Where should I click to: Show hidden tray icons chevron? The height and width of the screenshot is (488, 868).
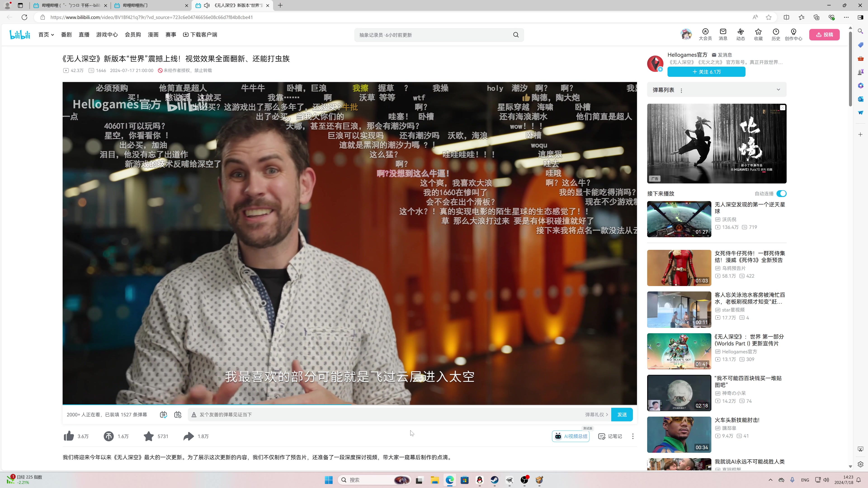coord(770,480)
